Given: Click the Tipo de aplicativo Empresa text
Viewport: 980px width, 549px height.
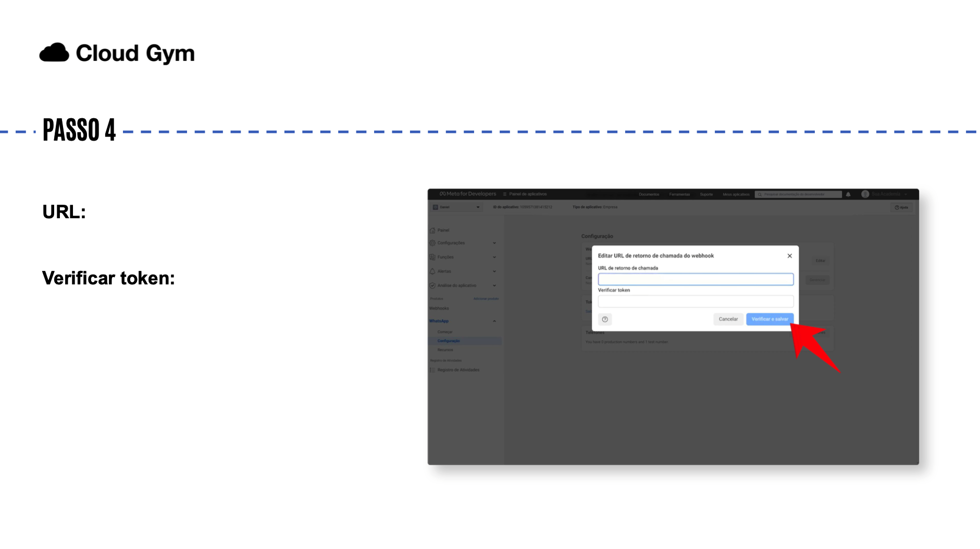Looking at the screenshot, I should tap(595, 207).
